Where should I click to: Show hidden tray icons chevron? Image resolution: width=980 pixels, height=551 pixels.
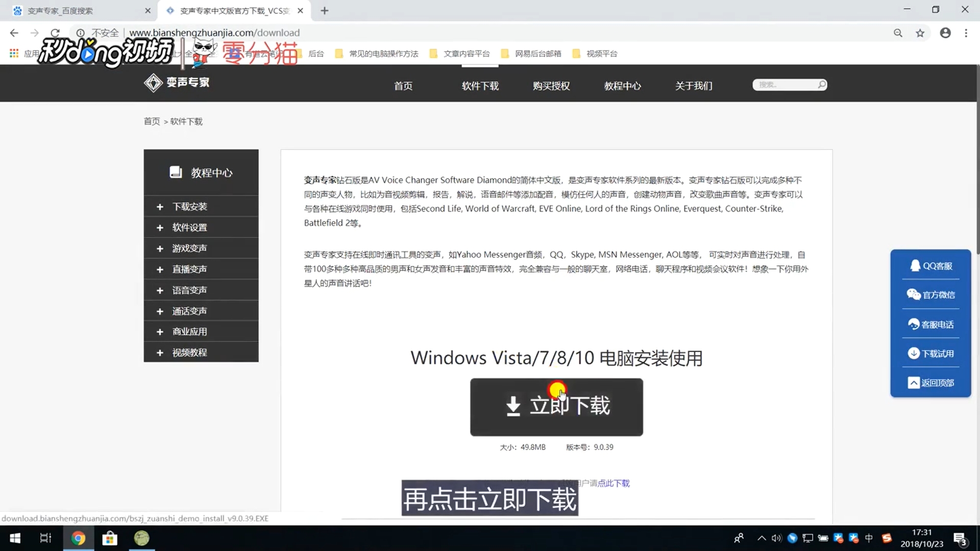[762, 538]
